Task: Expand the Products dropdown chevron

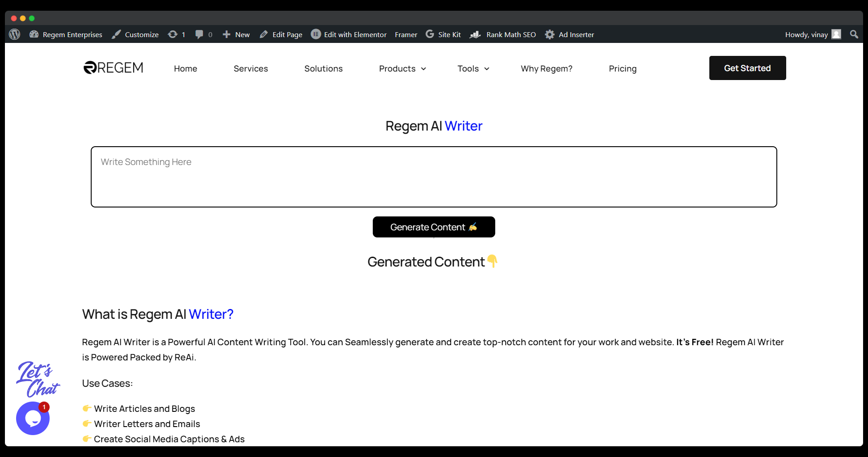Action: [x=424, y=69]
